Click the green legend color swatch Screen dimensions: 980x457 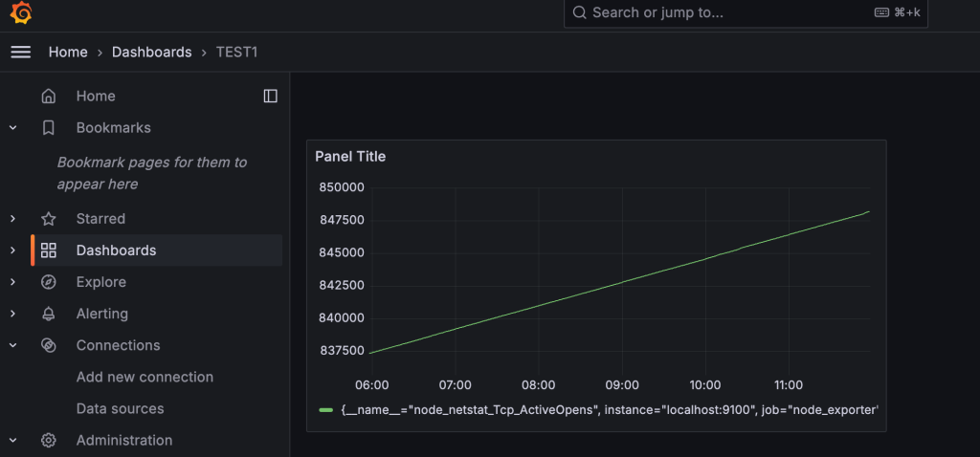325,410
